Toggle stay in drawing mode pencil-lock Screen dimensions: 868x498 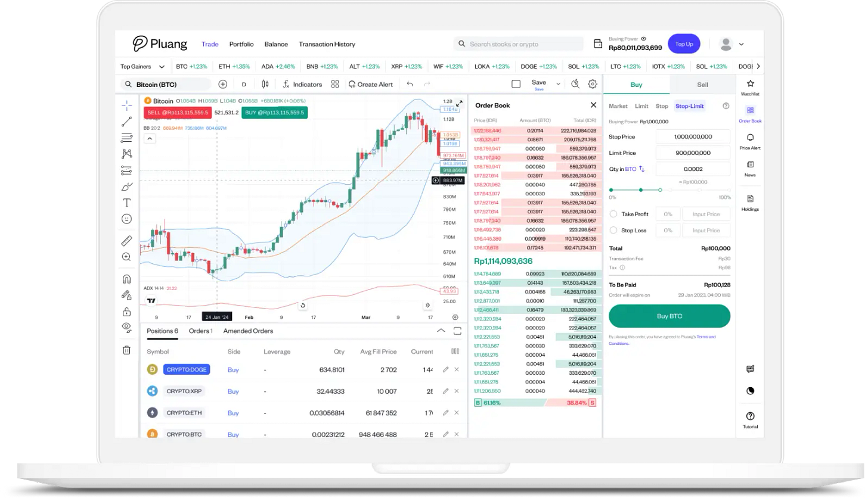pos(126,295)
